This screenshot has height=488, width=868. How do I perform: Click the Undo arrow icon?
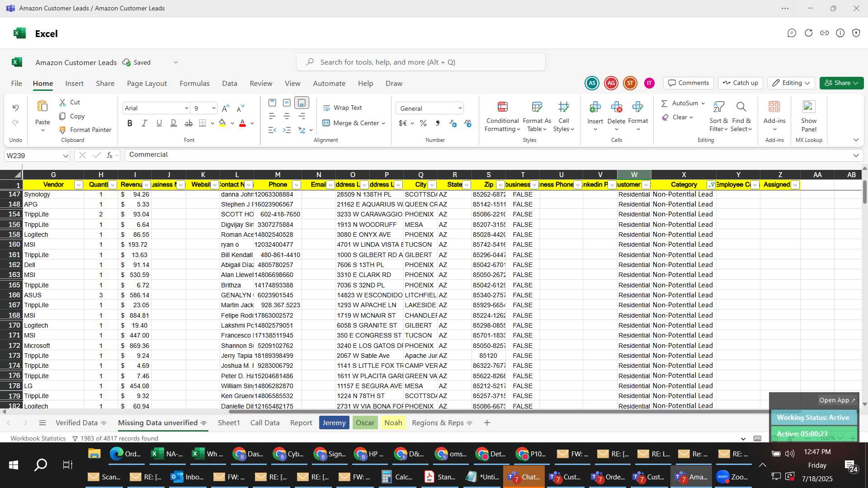pos(15,108)
